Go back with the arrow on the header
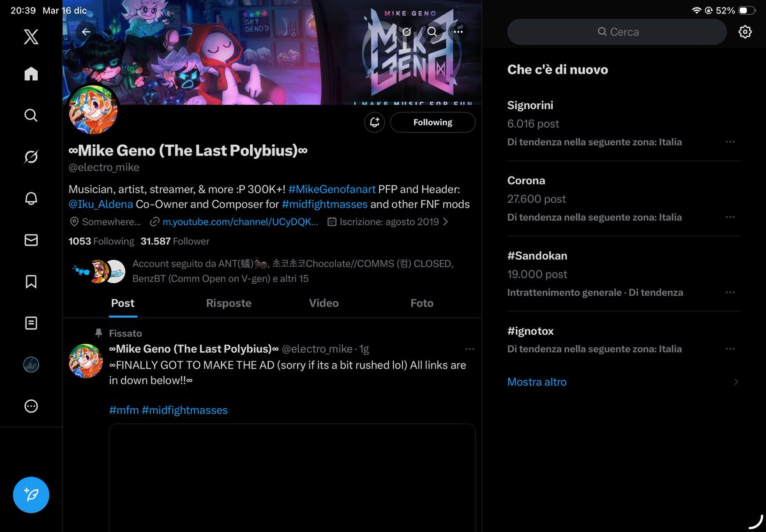Screen dimensions: 766x532 pos(86,31)
